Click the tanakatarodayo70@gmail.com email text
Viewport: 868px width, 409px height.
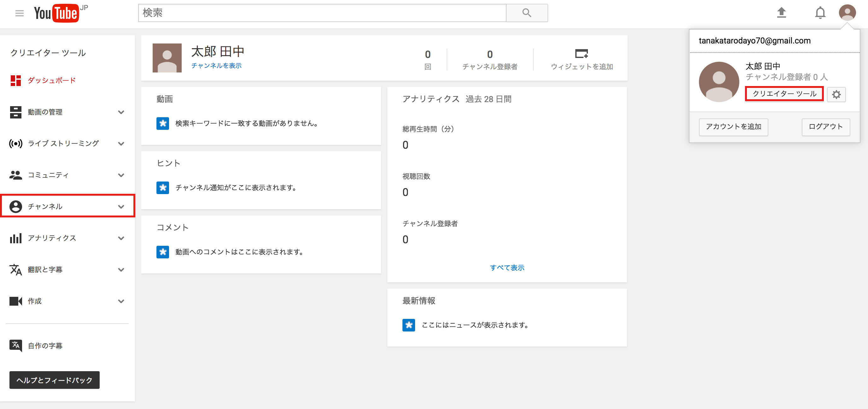coord(755,41)
